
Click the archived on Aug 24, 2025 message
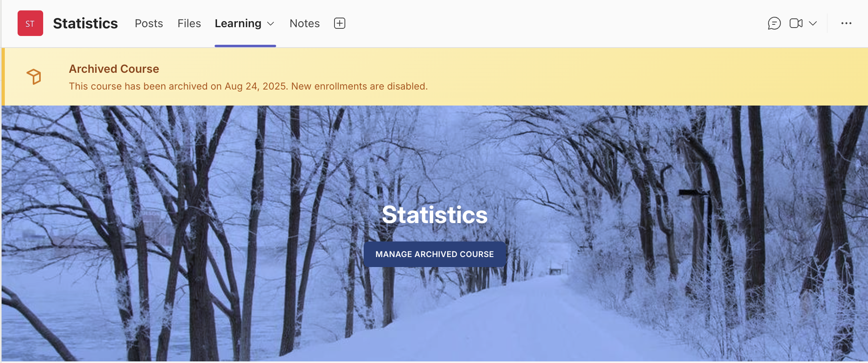(x=248, y=86)
